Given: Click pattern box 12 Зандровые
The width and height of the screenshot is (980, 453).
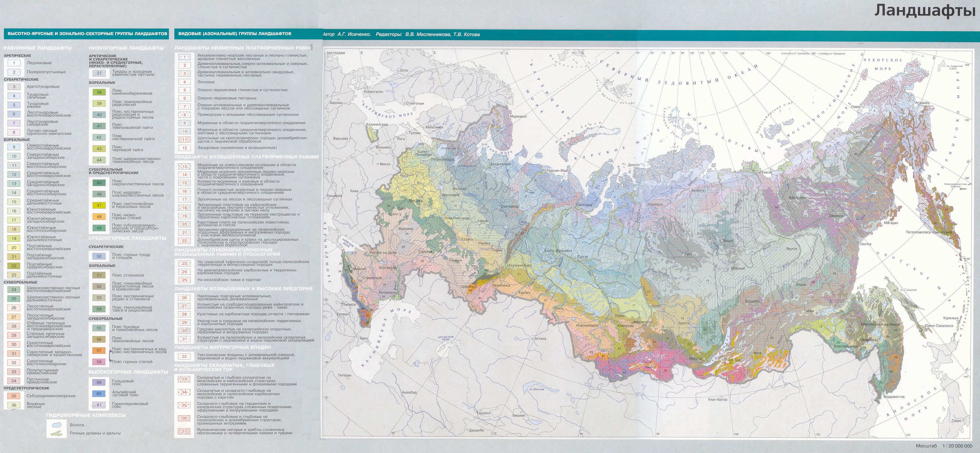Looking at the screenshot, I should pyautogui.click(x=184, y=148).
